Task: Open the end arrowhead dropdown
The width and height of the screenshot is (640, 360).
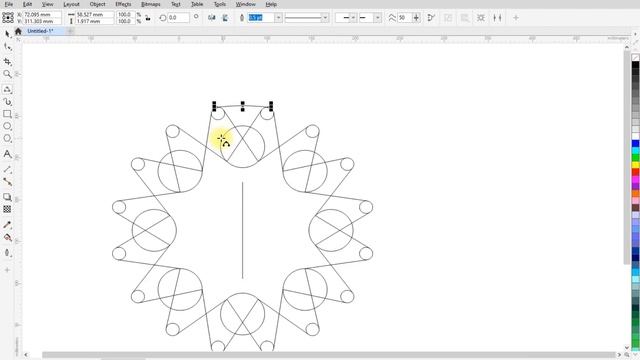Action: point(377,18)
